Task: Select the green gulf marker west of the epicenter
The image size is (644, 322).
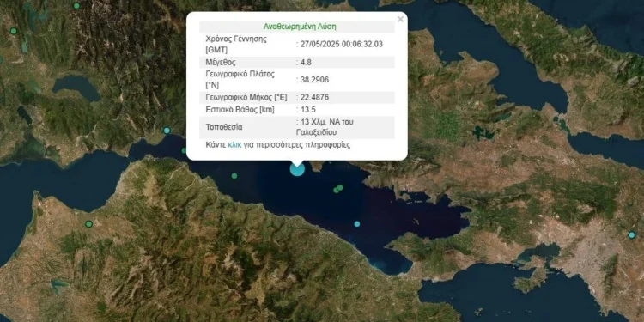Action: pyautogui.click(x=234, y=176)
